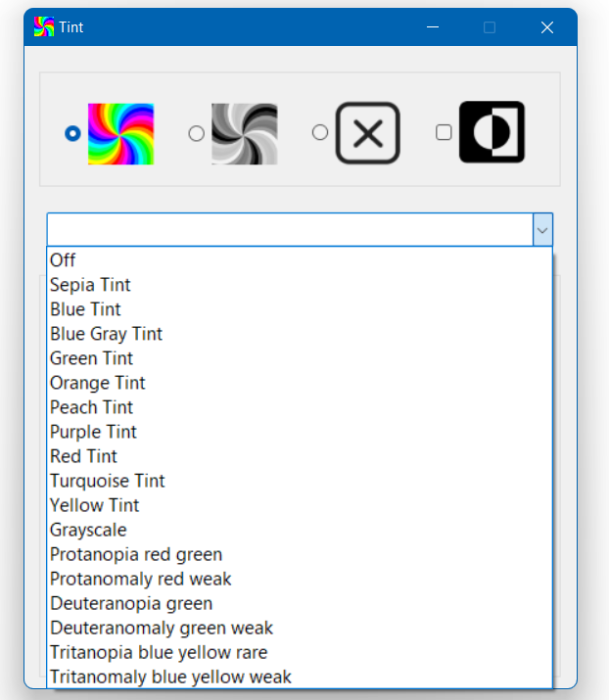This screenshot has height=700, width=609.
Task: Select Protanopia red green filter
Action: tap(136, 554)
